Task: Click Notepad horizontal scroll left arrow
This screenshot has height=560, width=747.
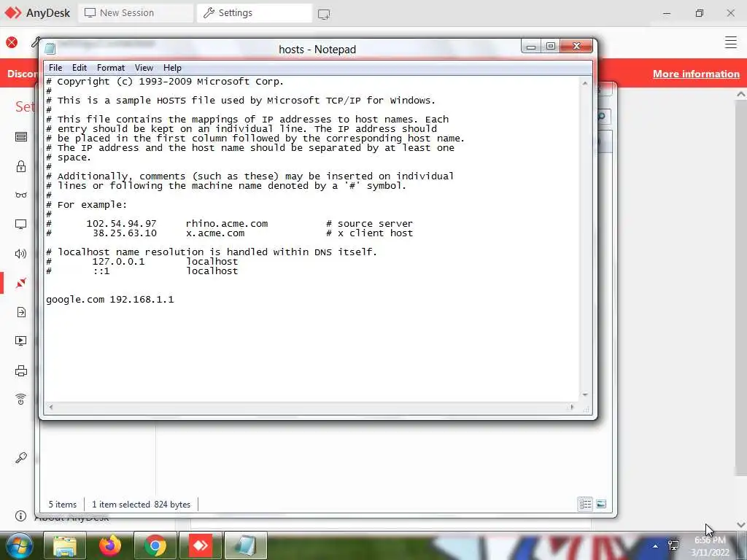Action: click(x=51, y=407)
